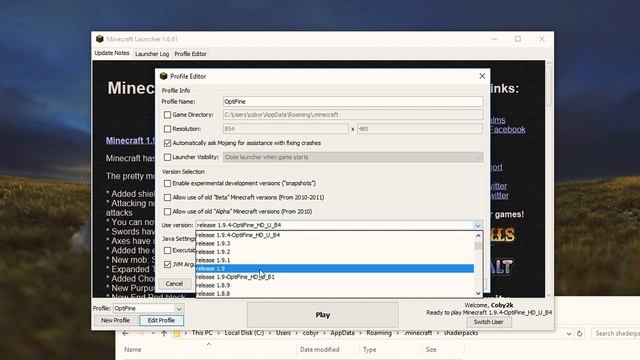Click New Profile button
The width and height of the screenshot is (640, 360).
point(116,320)
